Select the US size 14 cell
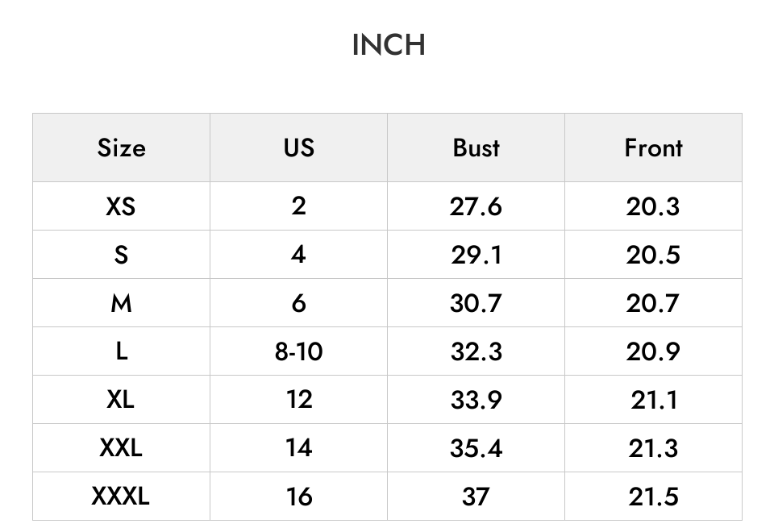Image resolution: width=774 pixels, height=532 pixels. click(298, 448)
